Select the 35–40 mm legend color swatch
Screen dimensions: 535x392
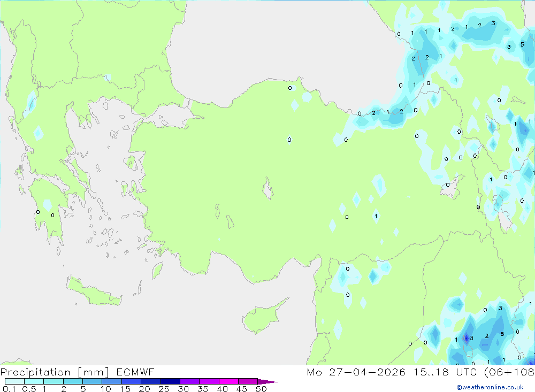(209, 381)
